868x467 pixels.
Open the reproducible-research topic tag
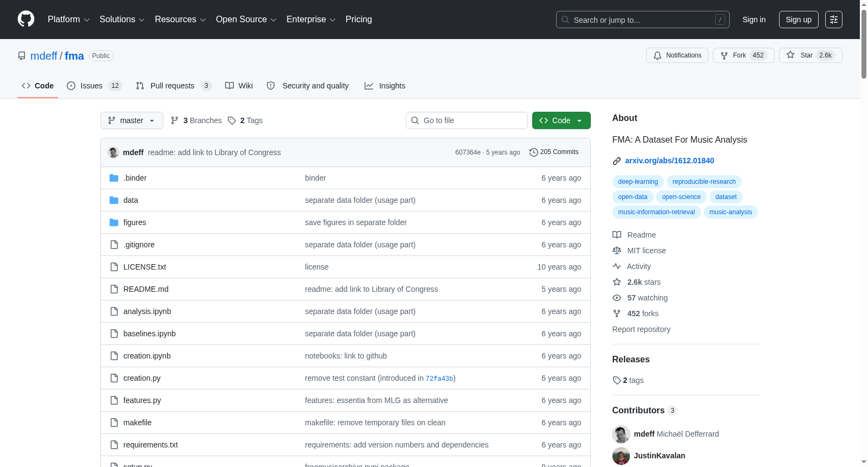pos(704,182)
